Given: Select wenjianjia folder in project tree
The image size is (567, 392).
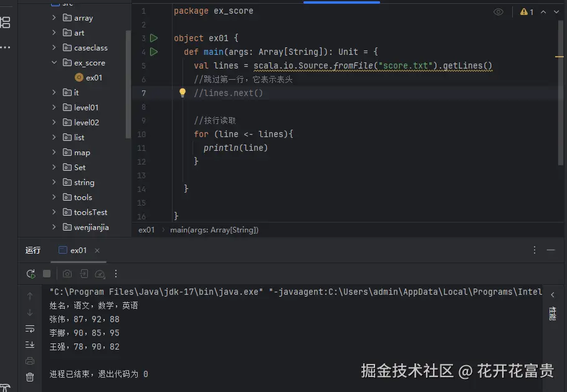Looking at the screenshot, I should click(86, 227).
